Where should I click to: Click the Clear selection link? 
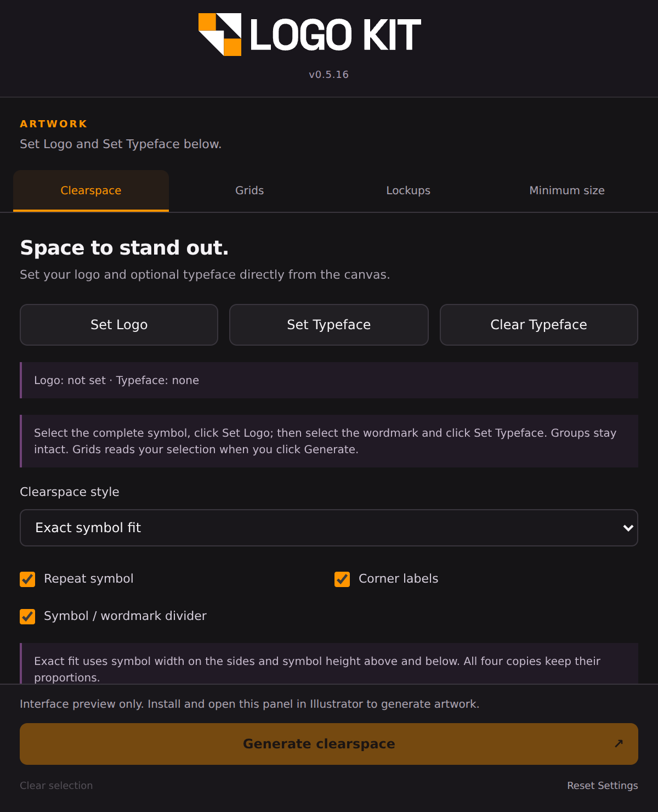coord(56,786)
